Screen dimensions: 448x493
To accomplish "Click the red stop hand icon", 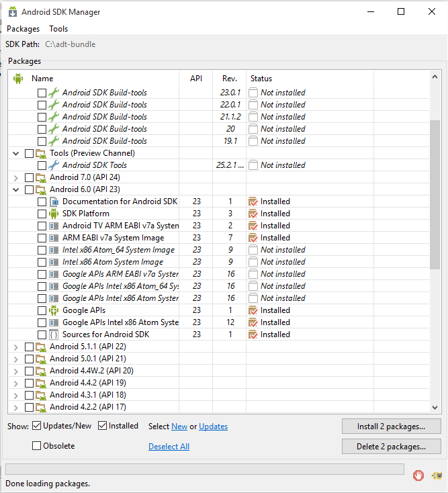I will pyautogui.click(x=418, y=476).
